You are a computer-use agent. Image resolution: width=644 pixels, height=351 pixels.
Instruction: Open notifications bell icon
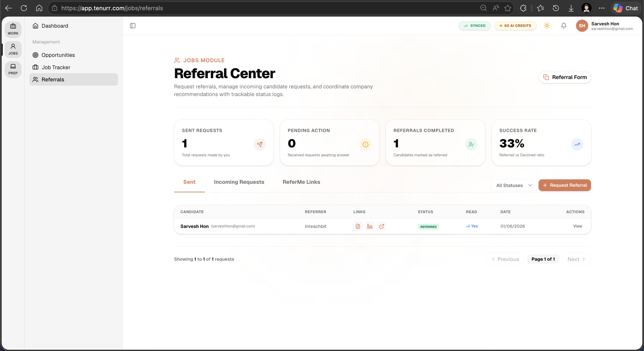click(563, 26)
